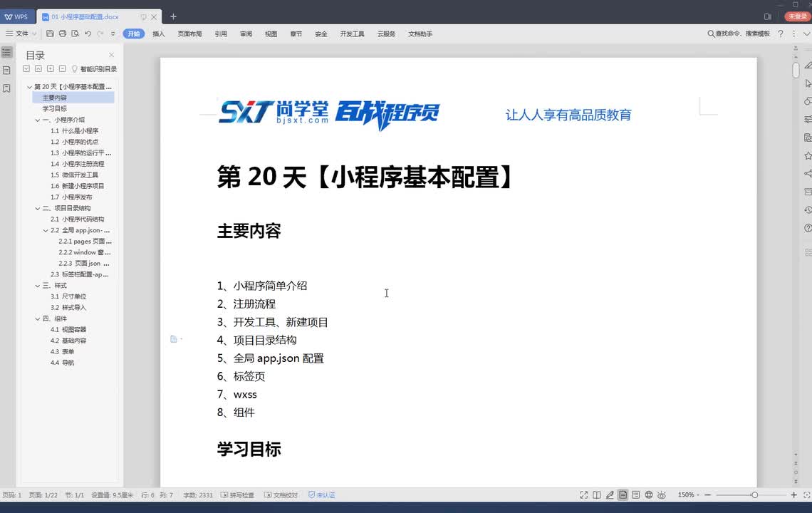Select page layout view icon
The height and width of the screenshot is (513, 812).
tap(623, 495)
